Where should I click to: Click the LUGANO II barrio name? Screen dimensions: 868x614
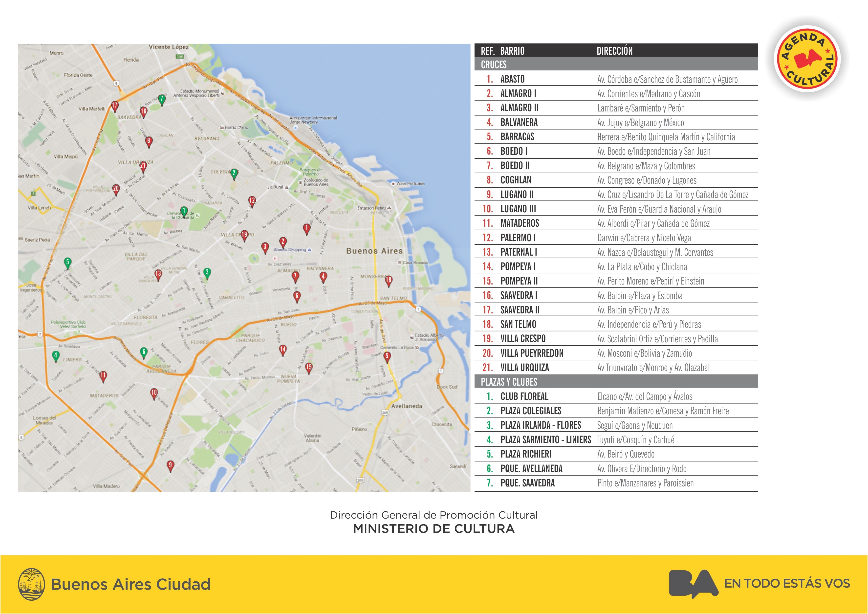517,194
